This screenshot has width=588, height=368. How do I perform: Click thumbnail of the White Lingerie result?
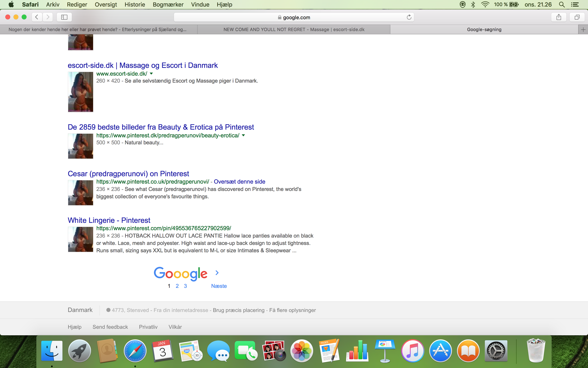pos(80,239)
